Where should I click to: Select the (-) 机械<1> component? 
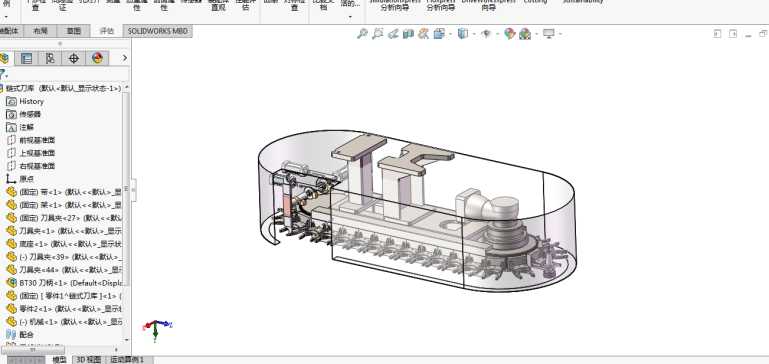click(64, 322)
